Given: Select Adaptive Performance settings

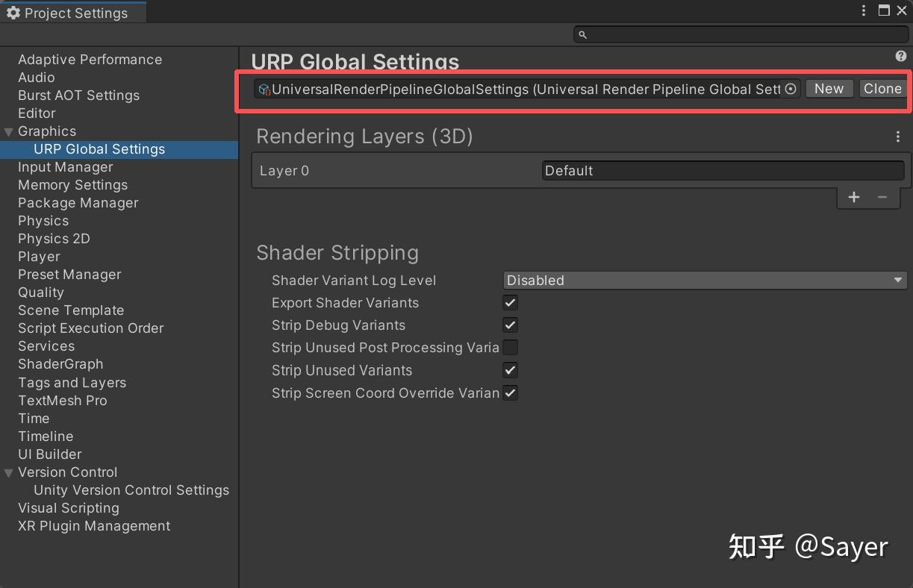Looking at the screenshot, I should pos(90,60).
